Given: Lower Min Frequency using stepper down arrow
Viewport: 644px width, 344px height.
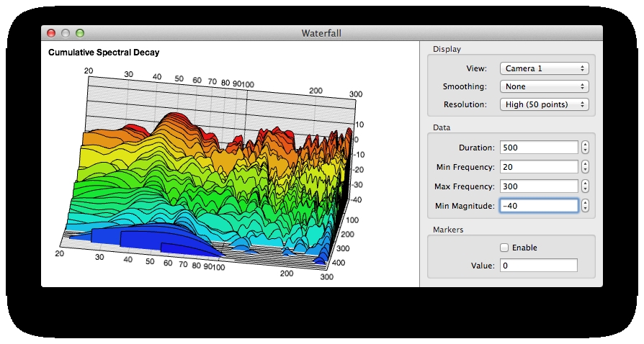Looking at the screenshot, I should coord(585,171).
